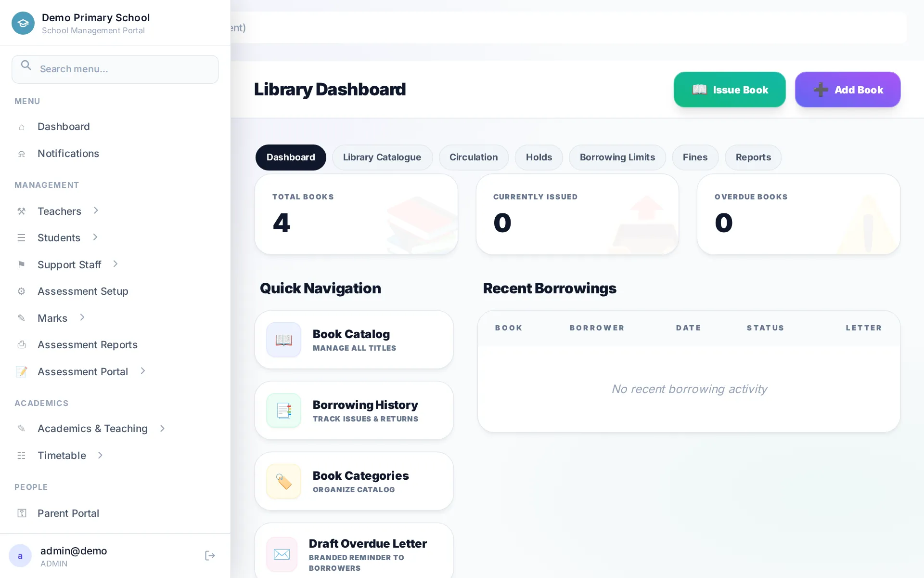This screenshot has height=578, width=924.
Task: Select the Holds tab
Action: pyautogui.click(x=539, y=158)
